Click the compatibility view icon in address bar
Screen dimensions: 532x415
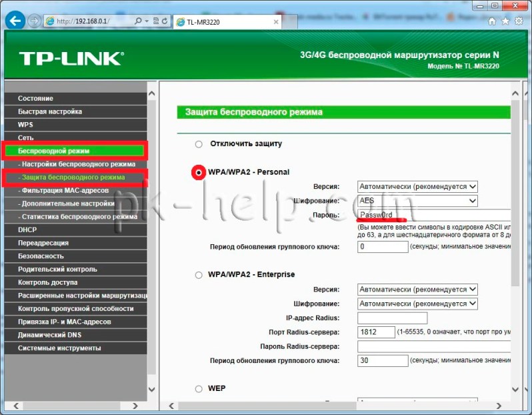tap(156, 21)
